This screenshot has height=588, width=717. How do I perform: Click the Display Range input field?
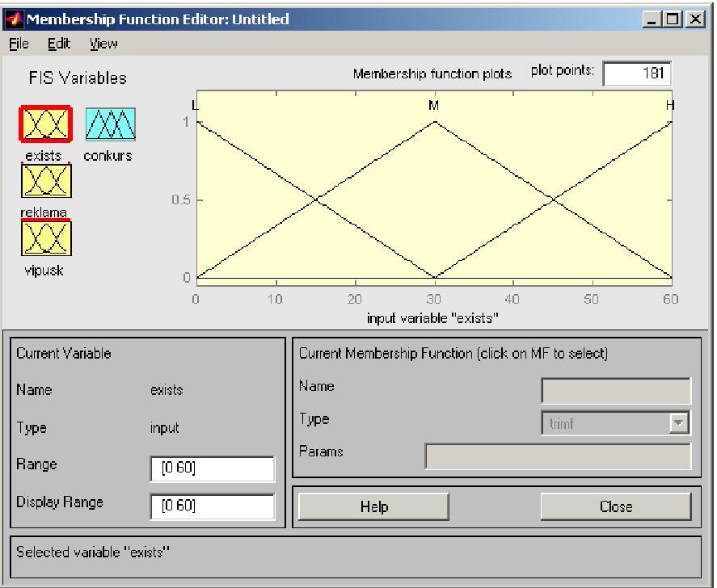pos(212,506)
